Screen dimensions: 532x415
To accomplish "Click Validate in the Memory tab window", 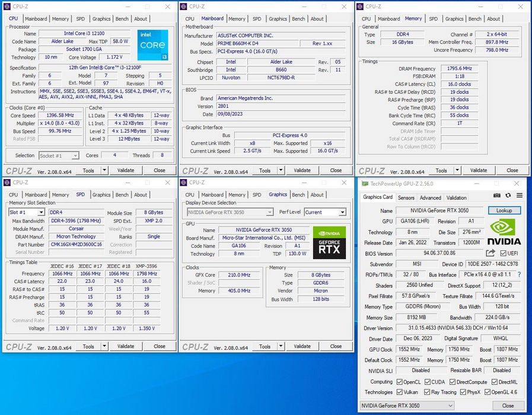I will pos(479,170).
